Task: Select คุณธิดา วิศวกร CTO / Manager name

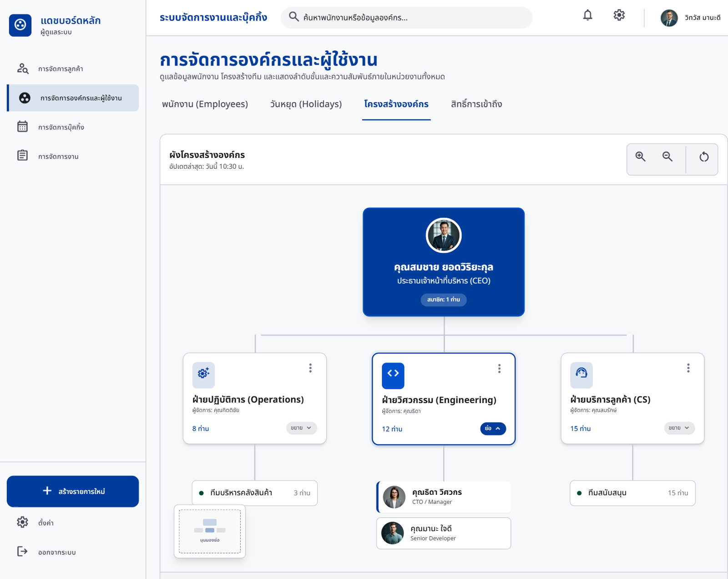Action: pyautogui.click(x=437, y=492)
